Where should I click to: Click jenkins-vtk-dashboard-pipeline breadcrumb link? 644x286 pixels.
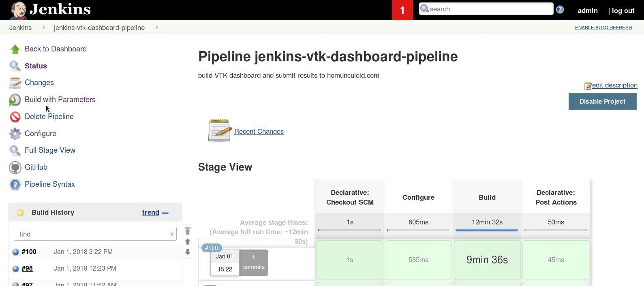coord(99,28)
